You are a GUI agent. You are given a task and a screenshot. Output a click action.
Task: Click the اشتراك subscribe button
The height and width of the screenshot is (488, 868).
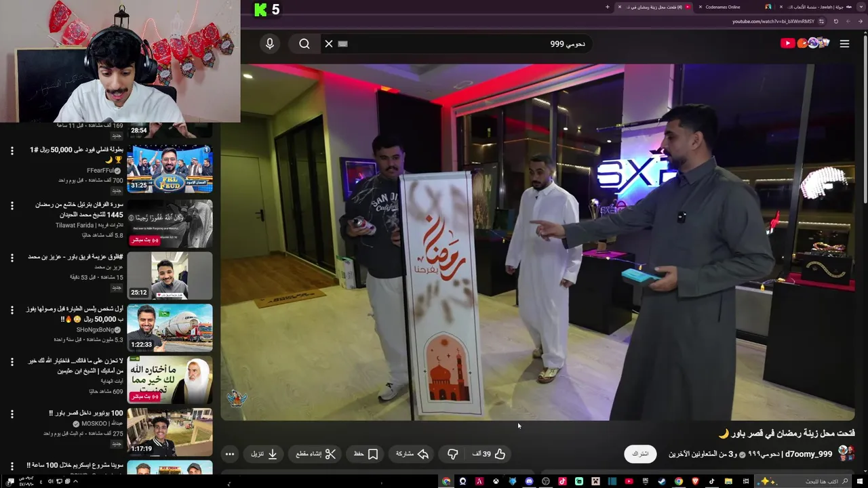pos(640,454)
